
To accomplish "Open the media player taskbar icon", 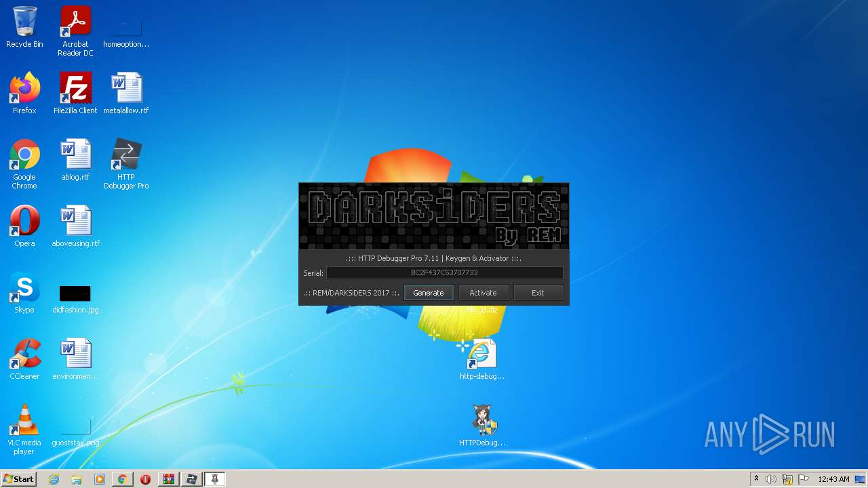I will click(100, 479).
